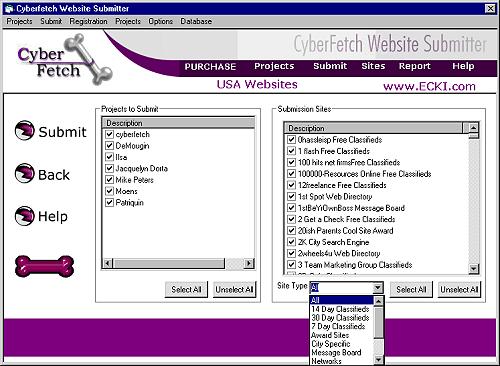Open the Projects menu beside Registration
This screenshot has width=500, height=366.
[x=128, y=21]
